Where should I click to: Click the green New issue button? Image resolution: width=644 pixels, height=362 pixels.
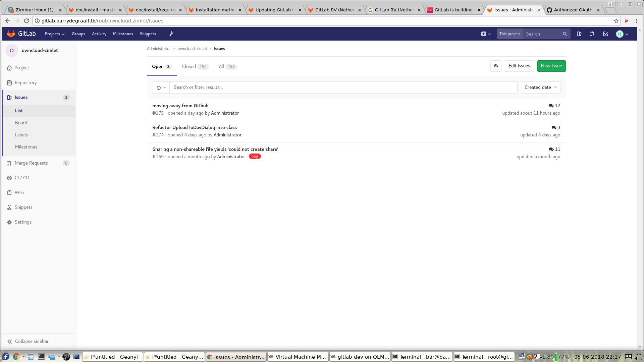(x=551, y=66)
